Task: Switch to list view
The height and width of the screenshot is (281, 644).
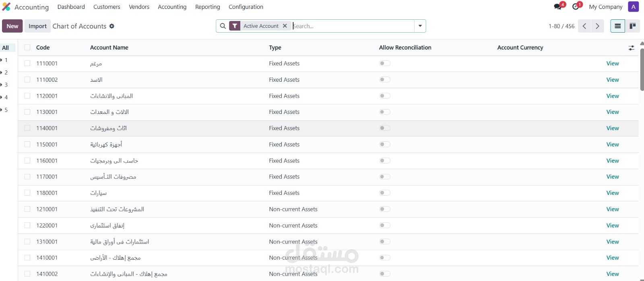Action: pyautogui.click(x=617, y=26)
